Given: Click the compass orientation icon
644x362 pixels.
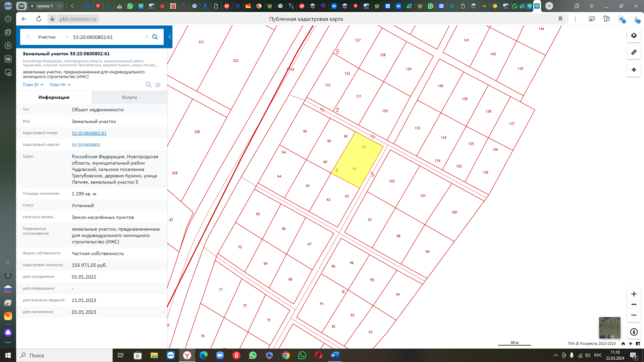Looking at the screenshot, I should (x=634, y=332).
